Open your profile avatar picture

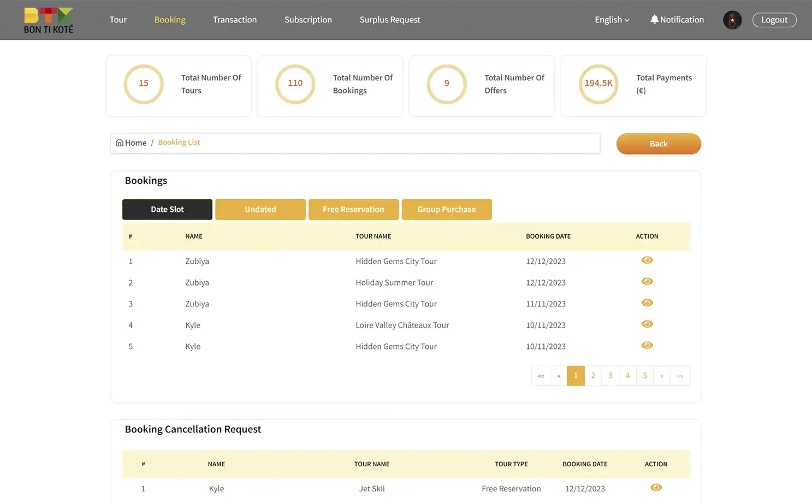tap(732, 20)
